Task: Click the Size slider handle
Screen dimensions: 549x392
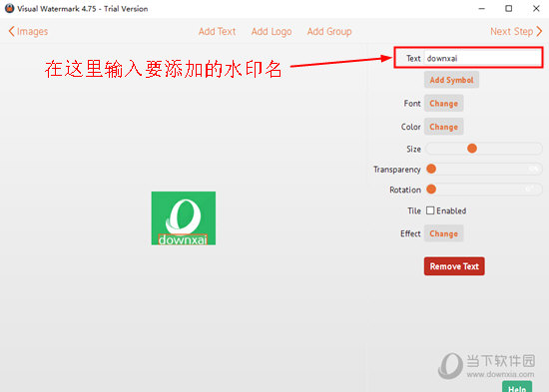Action: (x=472, y=149)
